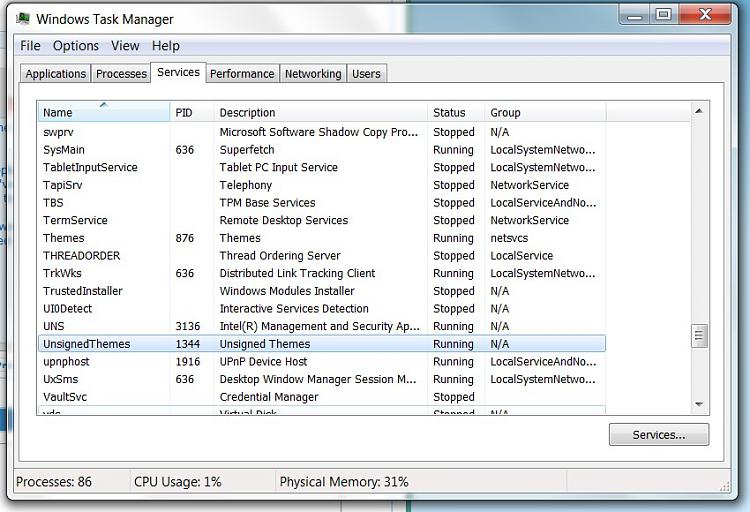This screenshot has width=750, height=512.
Task: Click Distributed Link Tracking Client description
Action: [297, 273]
